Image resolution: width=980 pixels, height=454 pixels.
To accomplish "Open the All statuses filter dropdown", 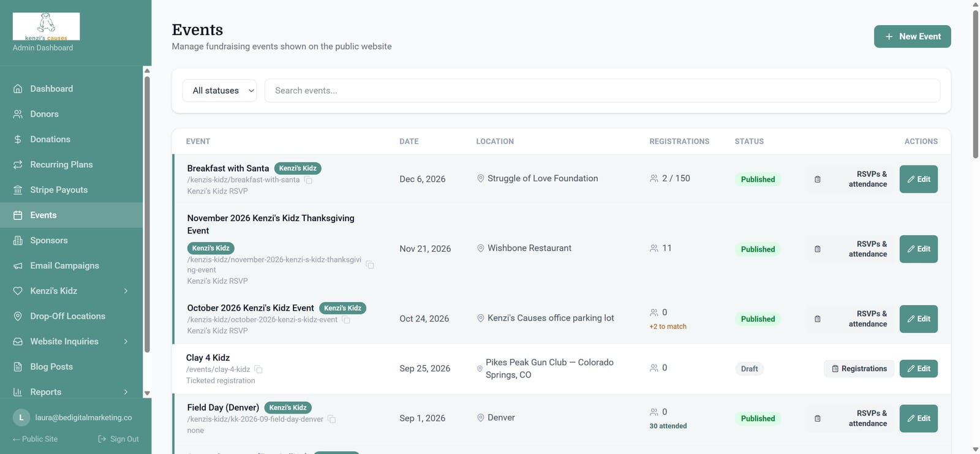I will click(x=219, y=91).
